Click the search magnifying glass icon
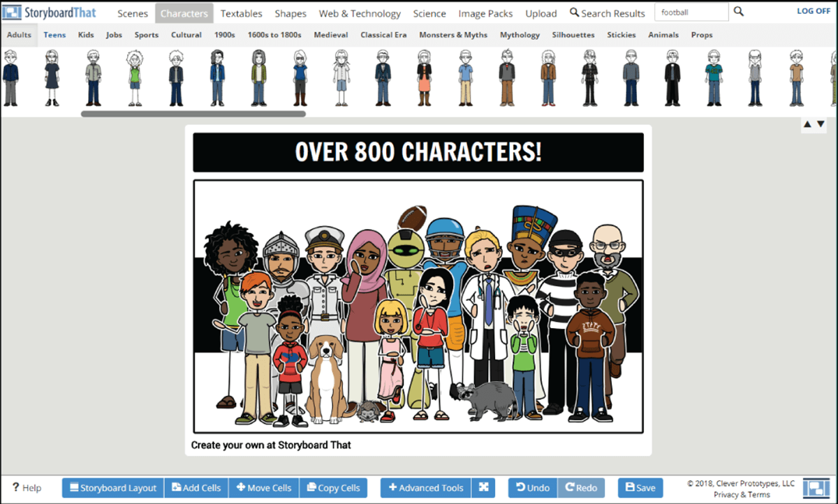 pyautogui.click(x=739, y=12)
